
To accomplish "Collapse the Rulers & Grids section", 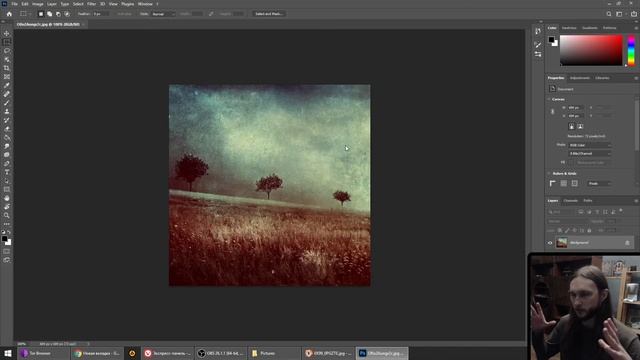I will (549, 173).
